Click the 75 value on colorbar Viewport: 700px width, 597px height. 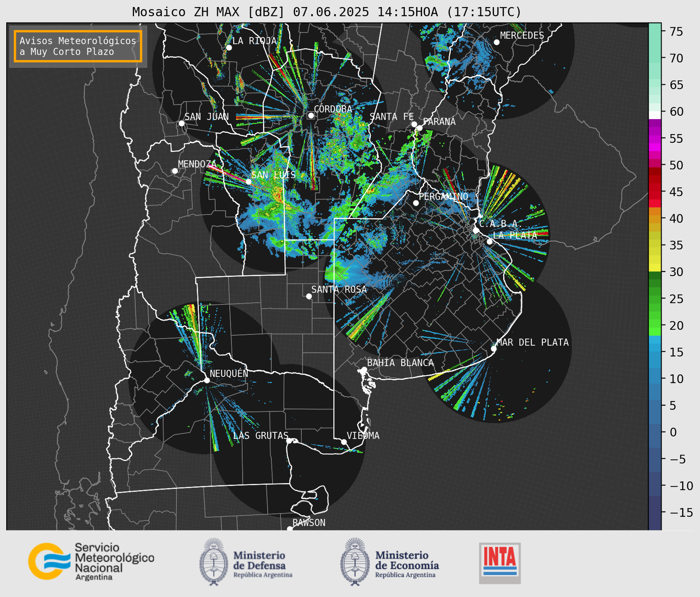click(676, 32)
